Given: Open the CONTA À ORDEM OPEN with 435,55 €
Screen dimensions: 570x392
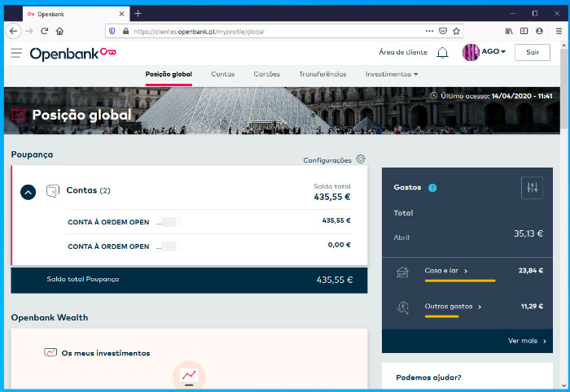Looking at the screenshot, I should (208, 222).
